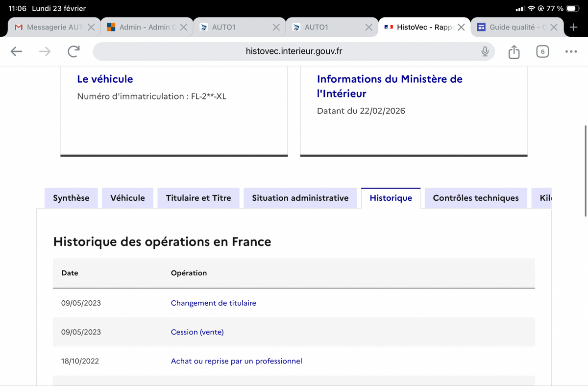This screenshot has height=386, width=588.
Task: Go back with the browser back arrow
Action: click(x=17, y=51)
